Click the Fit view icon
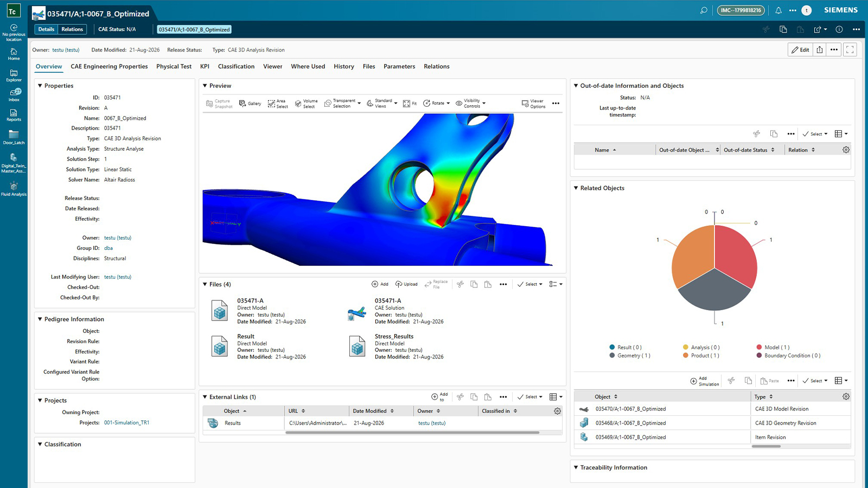Screen dimensions: 868x488 click(410, 104)
